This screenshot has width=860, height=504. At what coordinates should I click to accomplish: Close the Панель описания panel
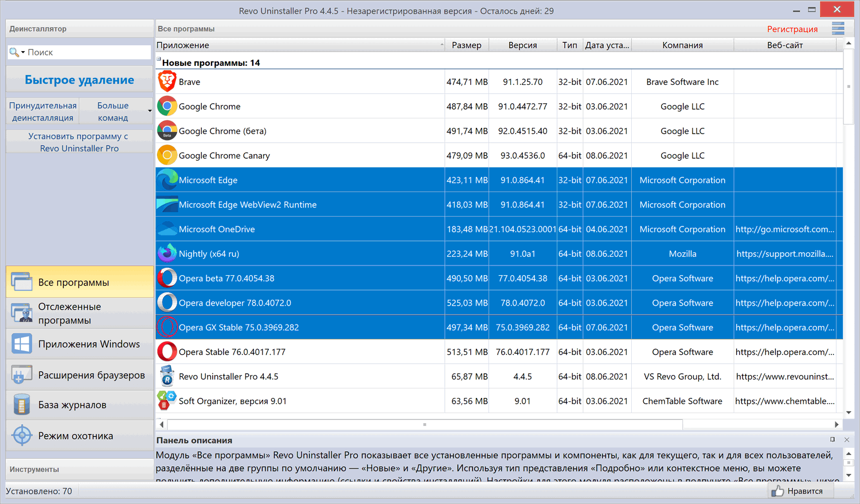(847, 440)
